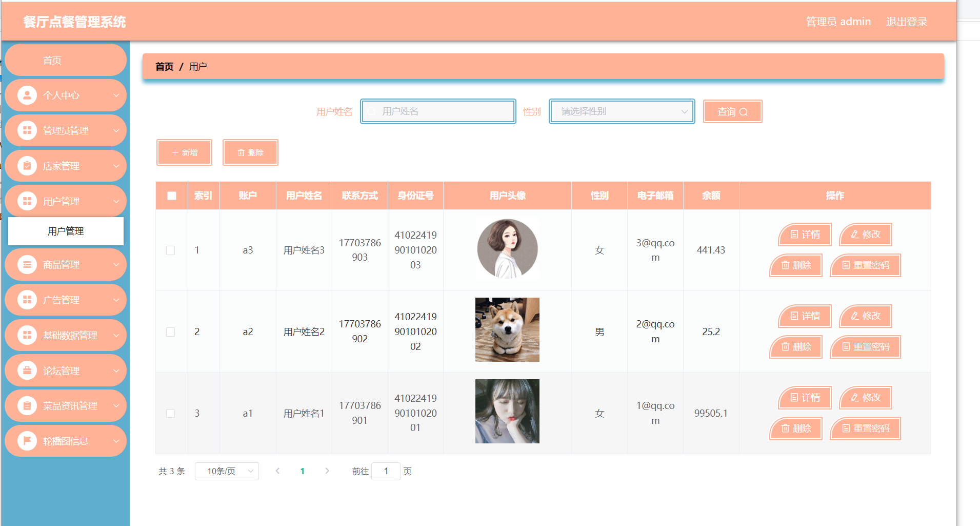The image size is (980, 526).
Task: Click the 商品管理 sidebar icon
Action: coord(27,264)
